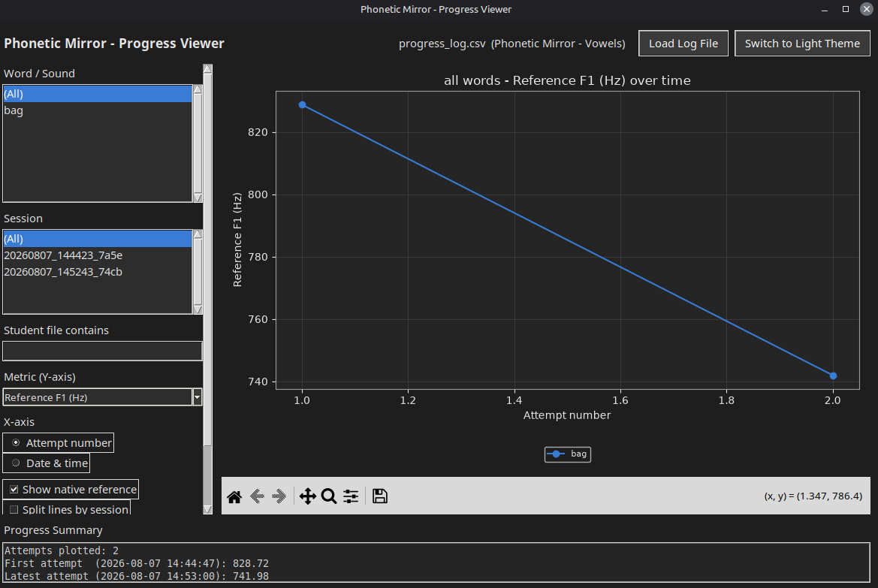
Task: Click Session list scrollbar down arrow
Action: tap(198, 309)
